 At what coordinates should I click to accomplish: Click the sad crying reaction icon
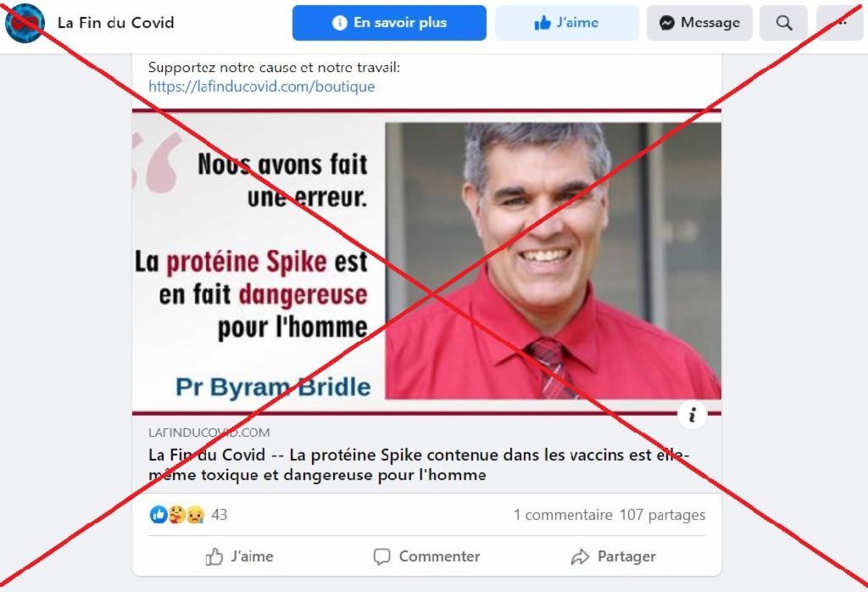pos(196,515)
